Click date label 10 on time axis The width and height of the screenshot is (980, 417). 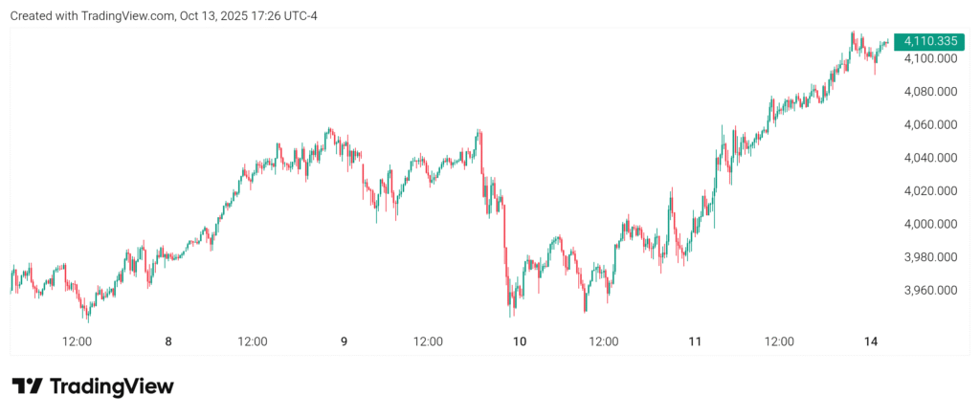pyautogui.click(x=520, y=341)
